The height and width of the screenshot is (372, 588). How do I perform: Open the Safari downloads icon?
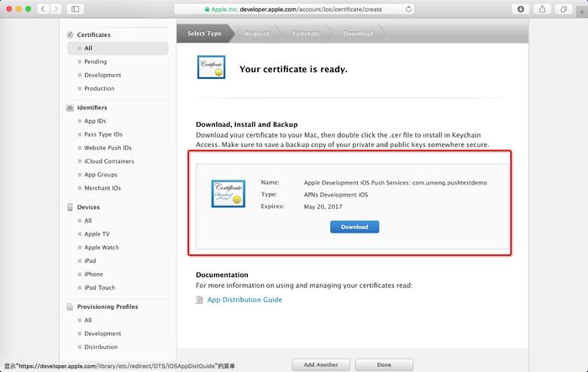pyautogui.click(x=522, y=8)
